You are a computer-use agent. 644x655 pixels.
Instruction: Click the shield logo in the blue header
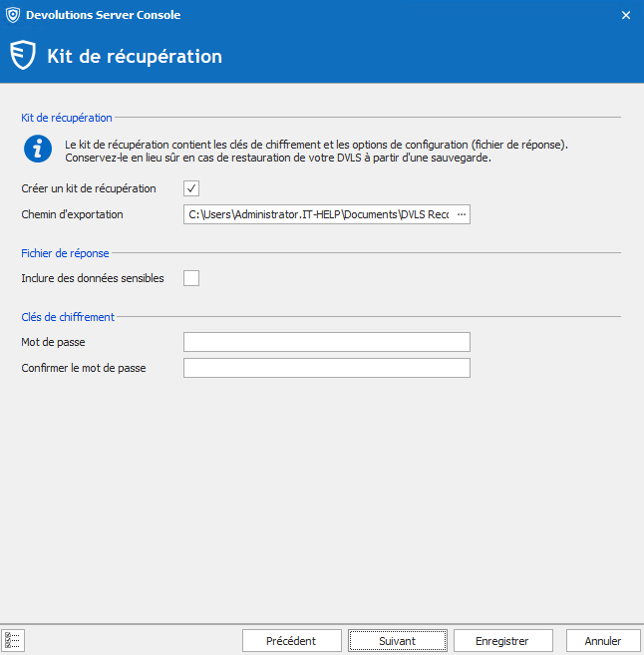pos(23,56)
